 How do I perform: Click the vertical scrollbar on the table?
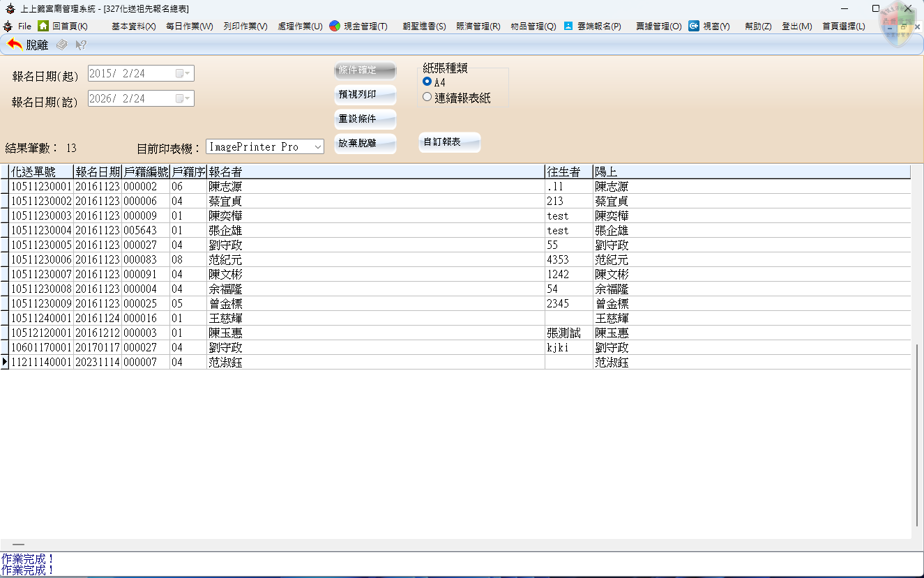[x=917, y=432]
